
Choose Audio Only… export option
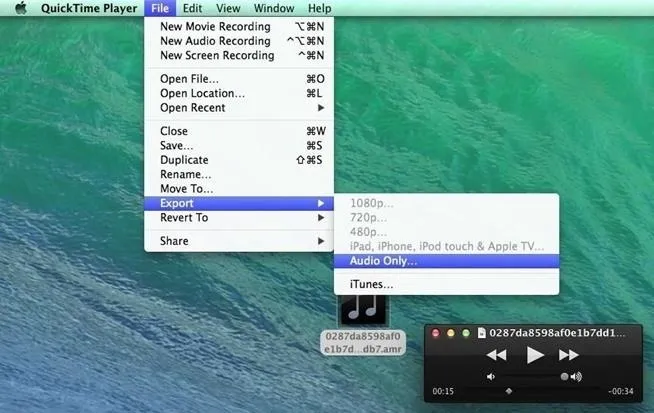[x=446, y=261]
